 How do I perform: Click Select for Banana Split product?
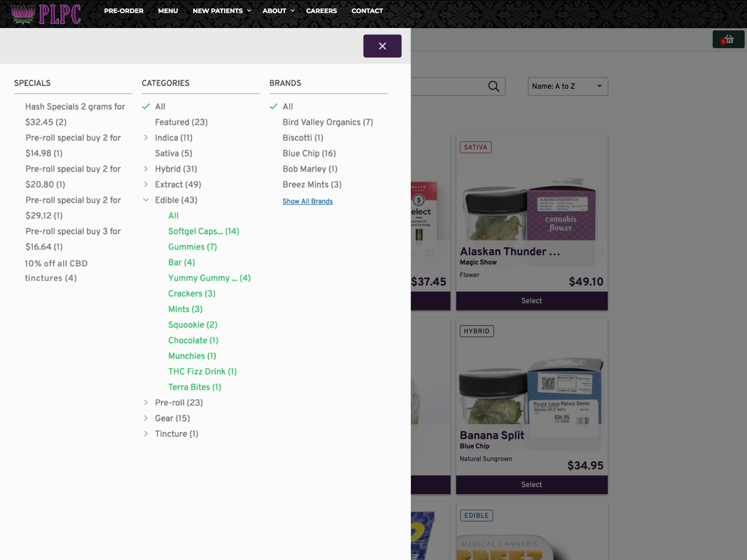pyautogui.click(x=532, y=485)
